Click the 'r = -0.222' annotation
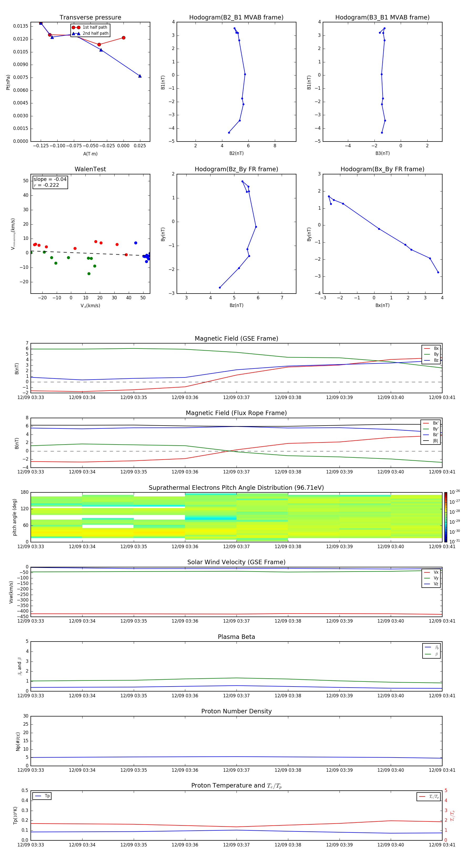This screenshot has width=473, height=868. click(x=46, y=185)
